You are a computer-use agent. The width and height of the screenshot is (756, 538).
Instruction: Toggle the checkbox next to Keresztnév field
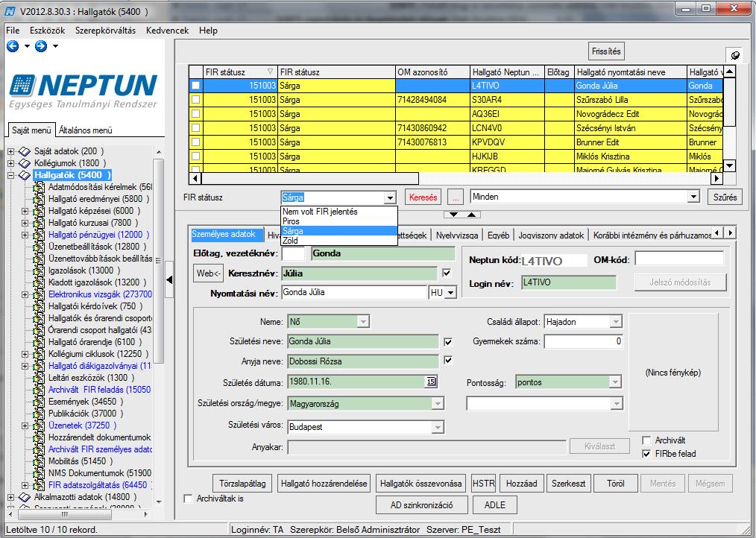[447, 273]
